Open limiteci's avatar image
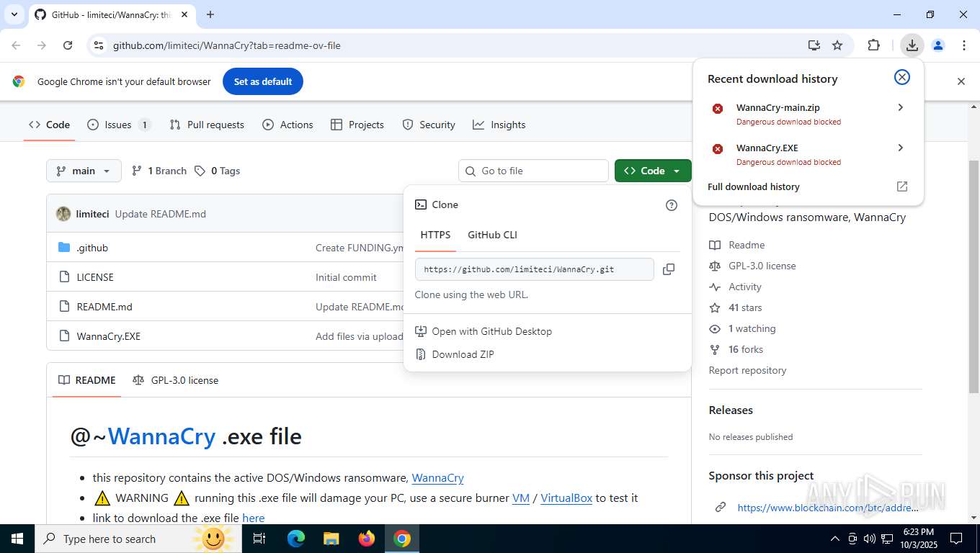 tap(63, 214)
